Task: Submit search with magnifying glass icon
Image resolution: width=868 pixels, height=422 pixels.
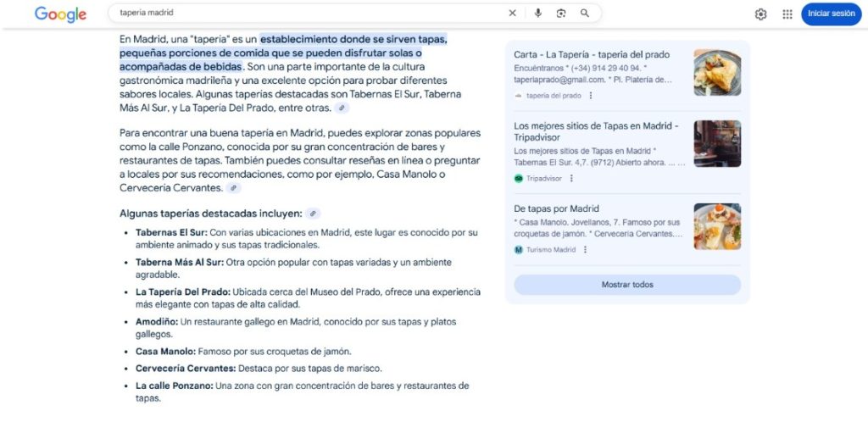Action: (585, 14)
